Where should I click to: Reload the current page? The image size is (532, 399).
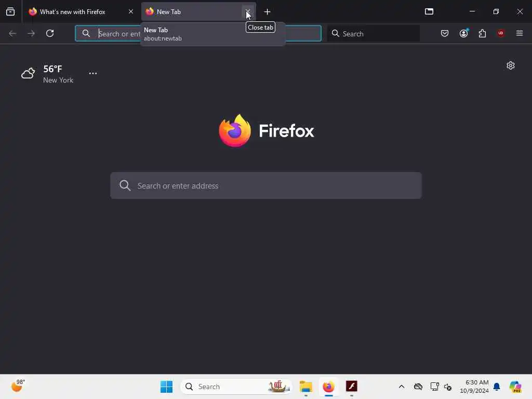click(x=50, y=33)
